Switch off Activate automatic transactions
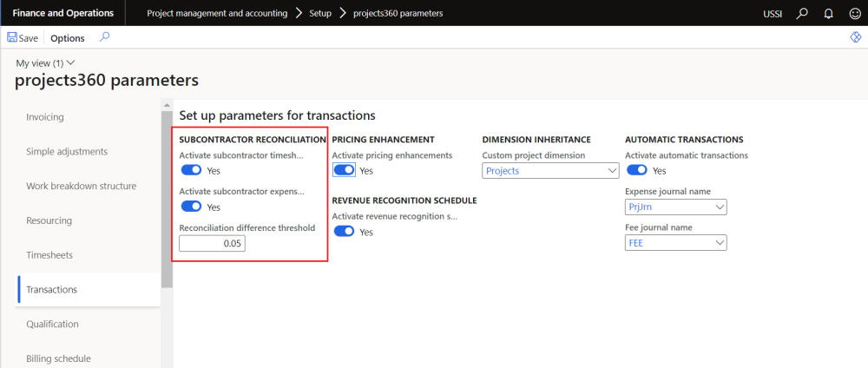 coord(636,170)
